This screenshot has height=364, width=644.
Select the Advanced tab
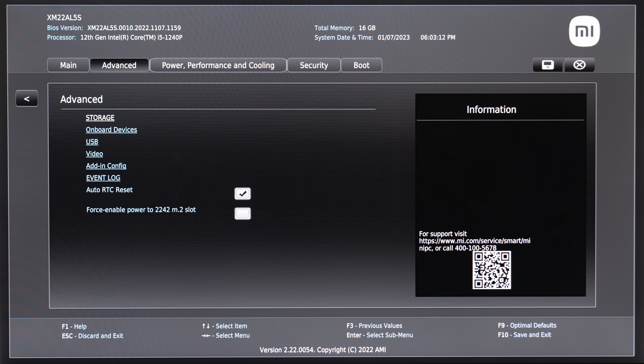pyautogui.click(x=119, y=65)
